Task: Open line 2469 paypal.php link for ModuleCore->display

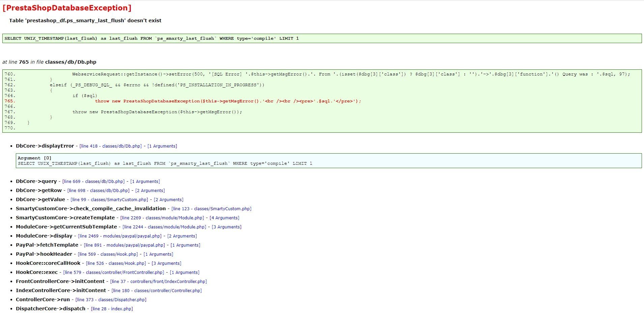Action: click(x=120, y=236)
